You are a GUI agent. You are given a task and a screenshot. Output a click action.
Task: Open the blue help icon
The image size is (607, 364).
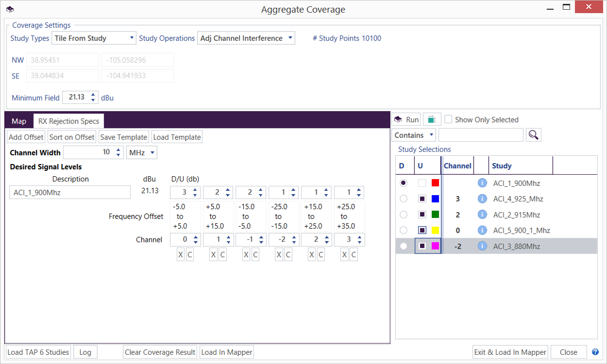[595, 352]
